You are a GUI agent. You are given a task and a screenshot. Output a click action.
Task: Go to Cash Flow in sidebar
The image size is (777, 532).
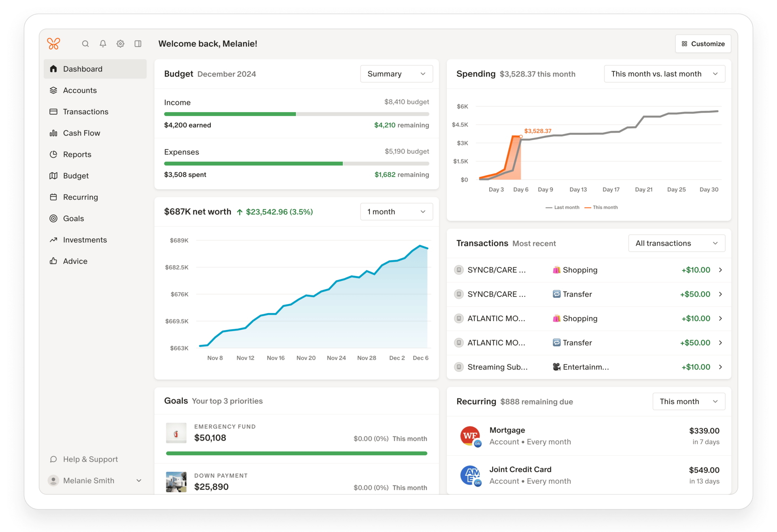pos(81,133)
